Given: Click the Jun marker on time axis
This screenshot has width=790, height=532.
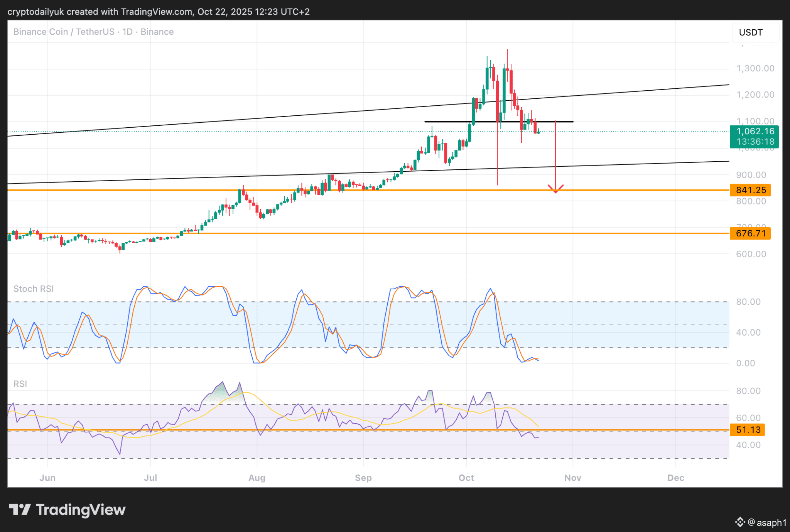Looking at the screenshot, I should coord(47,478).
